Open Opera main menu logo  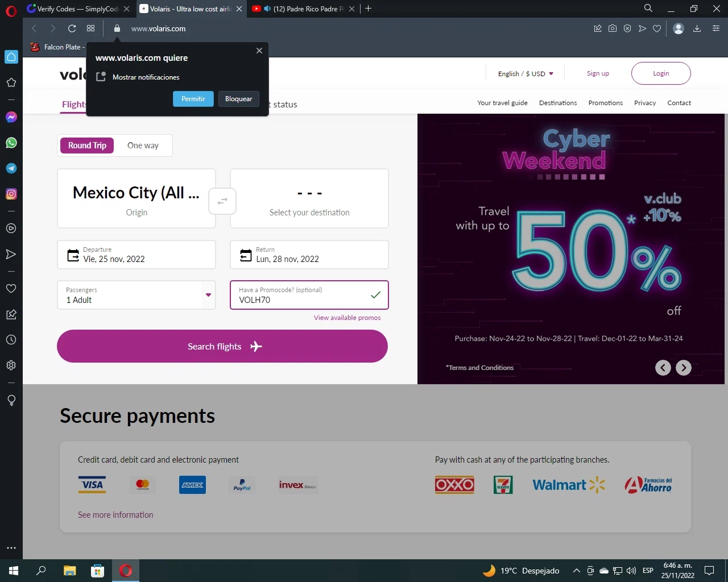tap(11, 11)
